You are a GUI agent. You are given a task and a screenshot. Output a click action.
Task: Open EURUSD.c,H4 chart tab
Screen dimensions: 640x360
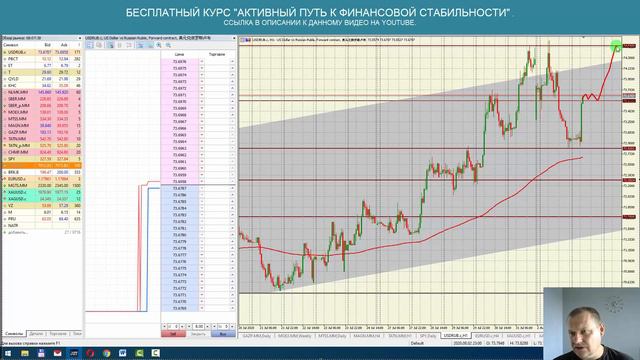(487, 336)
